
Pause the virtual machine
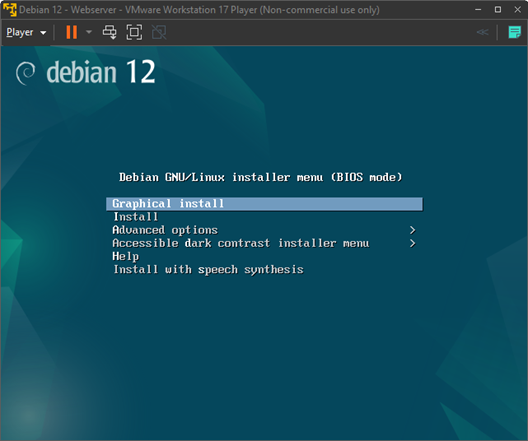point(72,32)
